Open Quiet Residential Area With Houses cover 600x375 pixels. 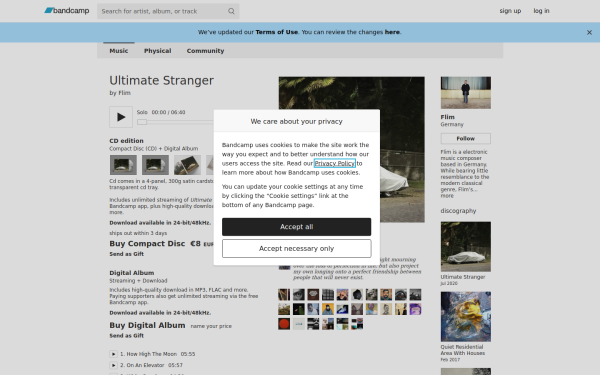[465, 316]
